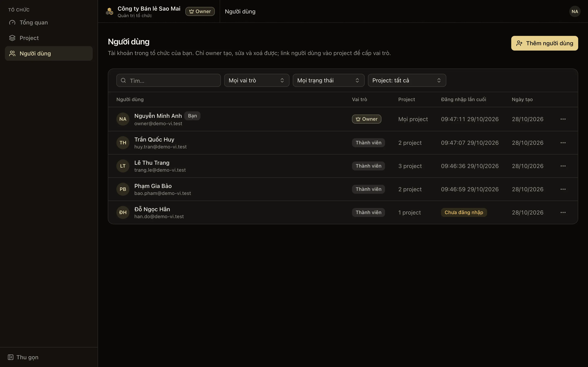The height and width of the screenshot is (367, 588).
Task: Expand the Mọi trạng thái status filter
Action: (329, 80)
